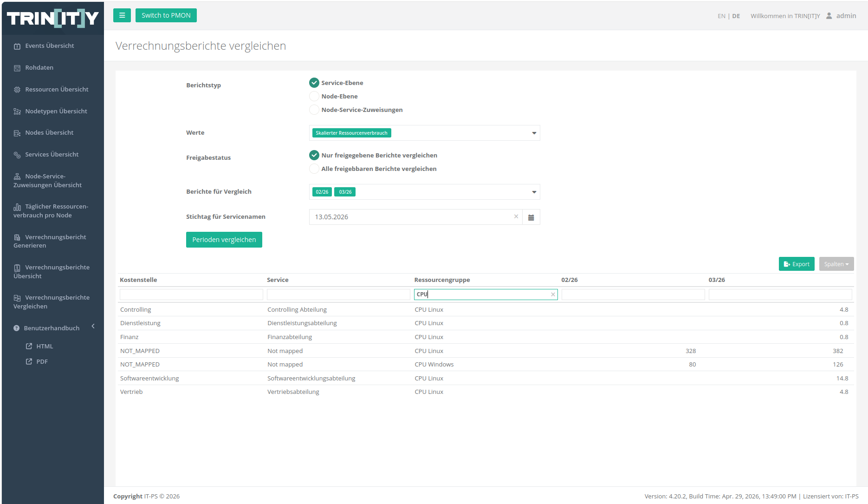Image resolution: width=868 pixels, height=504 pixels.
Task: Open the admin user profile icon
Action: click(x=829, y=16)
